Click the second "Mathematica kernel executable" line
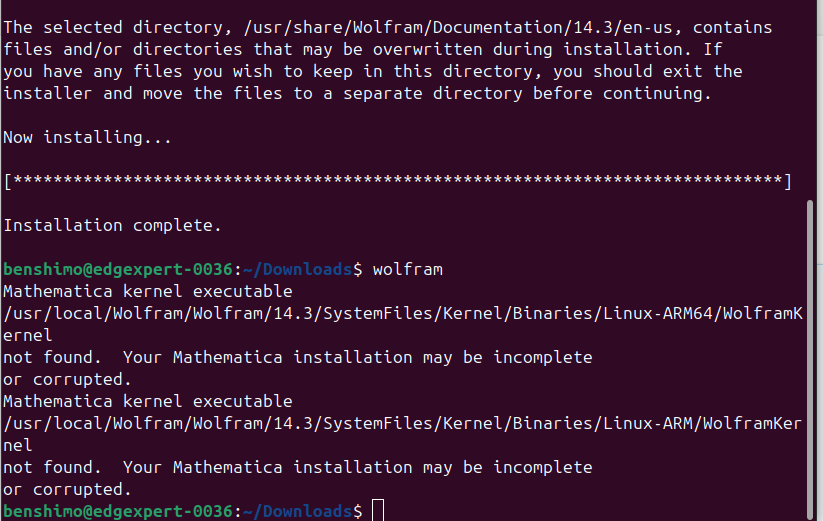The width and height of the screenshot is (823, 521). coord(147,401)
